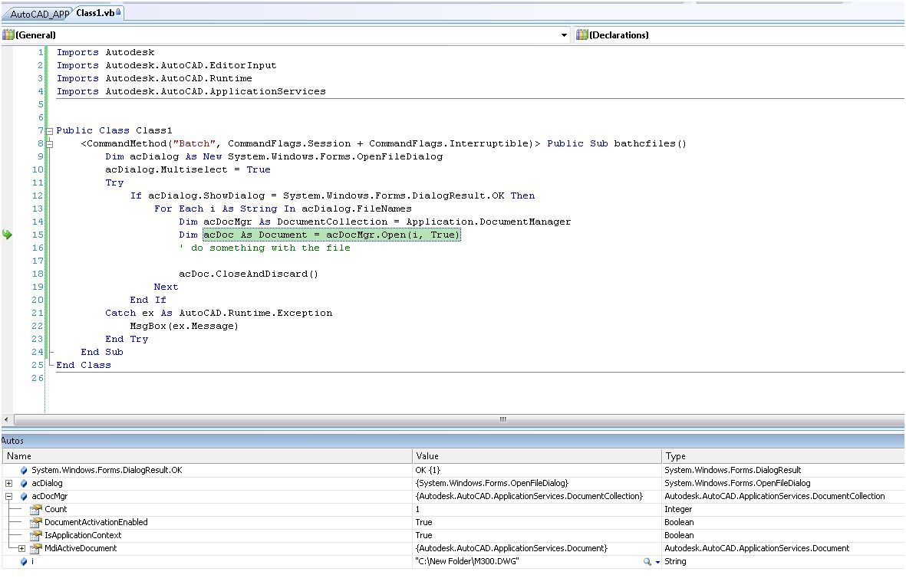Collapse the acDocMgr variable node
Image resolution: width=906 pixels, height=588 pixels.
pyautogui.click(x=8, y=497)
